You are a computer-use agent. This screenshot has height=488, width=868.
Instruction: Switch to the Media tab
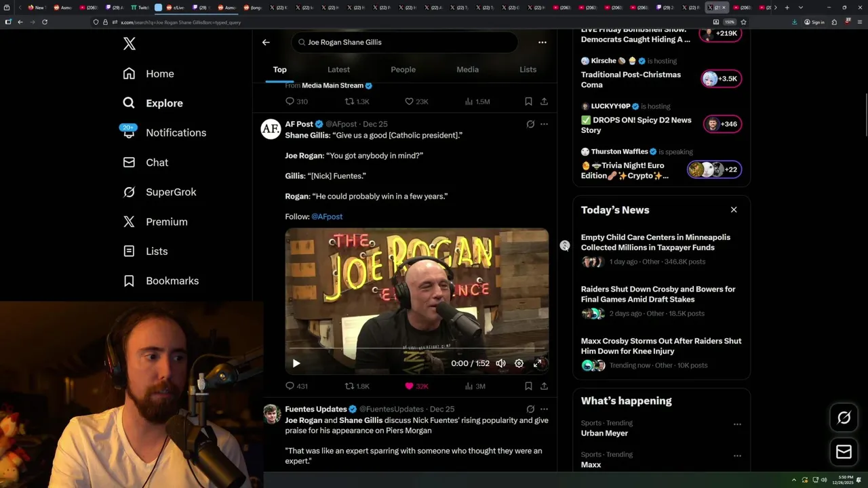click(x=467, y=70)
